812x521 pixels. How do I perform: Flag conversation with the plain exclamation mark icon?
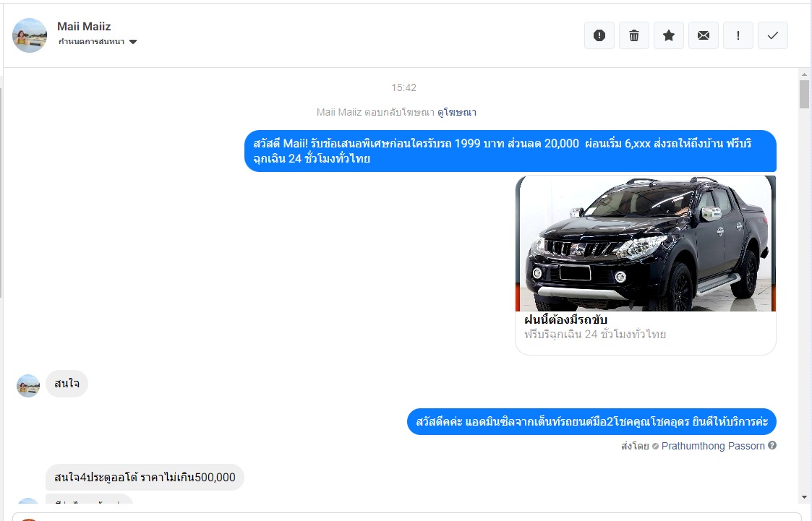pyautogui.click(x=738, y=35)
